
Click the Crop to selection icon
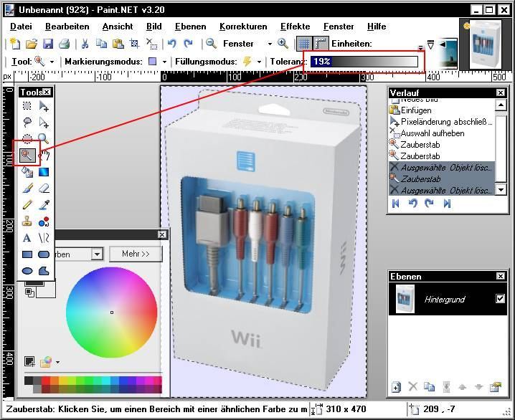pyautogui.click(x=134, y=44)
